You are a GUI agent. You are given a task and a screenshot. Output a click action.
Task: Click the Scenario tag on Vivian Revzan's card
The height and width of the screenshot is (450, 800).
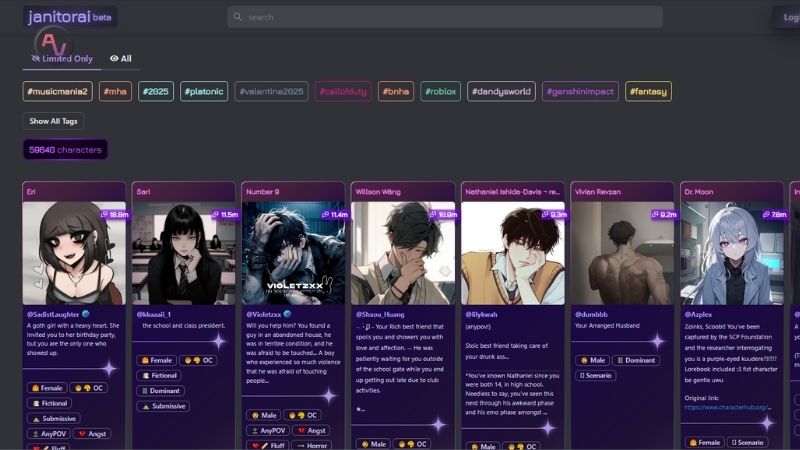[596, 376]
